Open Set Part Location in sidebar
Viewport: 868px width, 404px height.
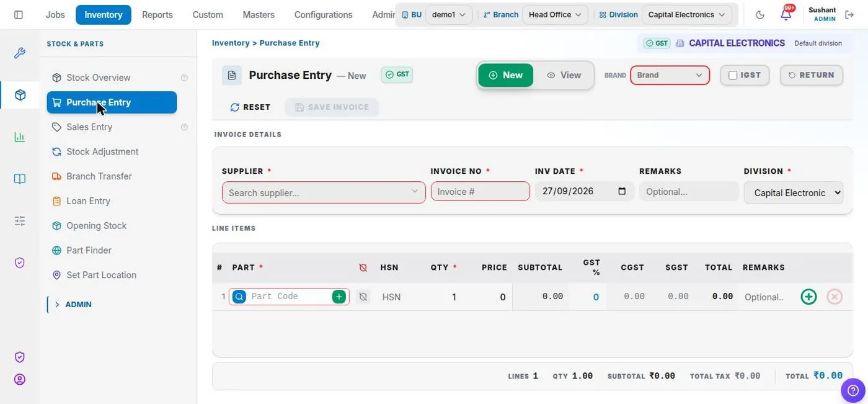point(112,275)
